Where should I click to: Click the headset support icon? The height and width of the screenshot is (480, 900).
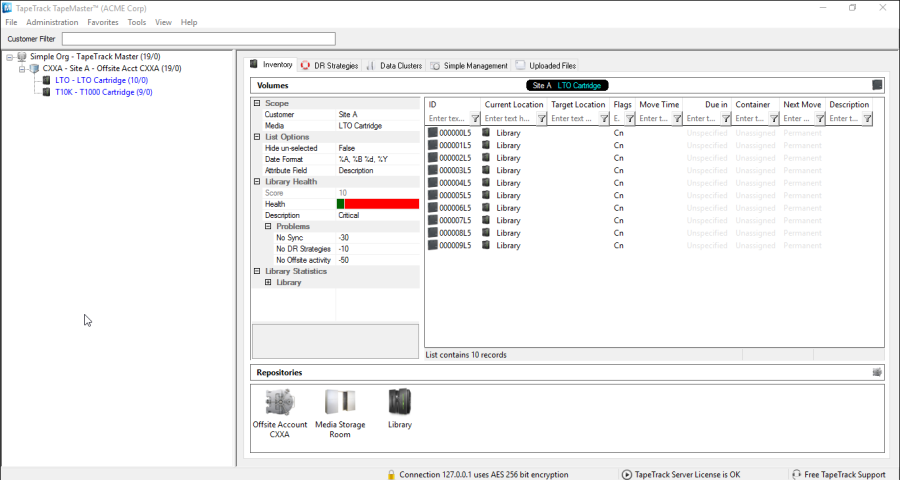click(796, 475)
